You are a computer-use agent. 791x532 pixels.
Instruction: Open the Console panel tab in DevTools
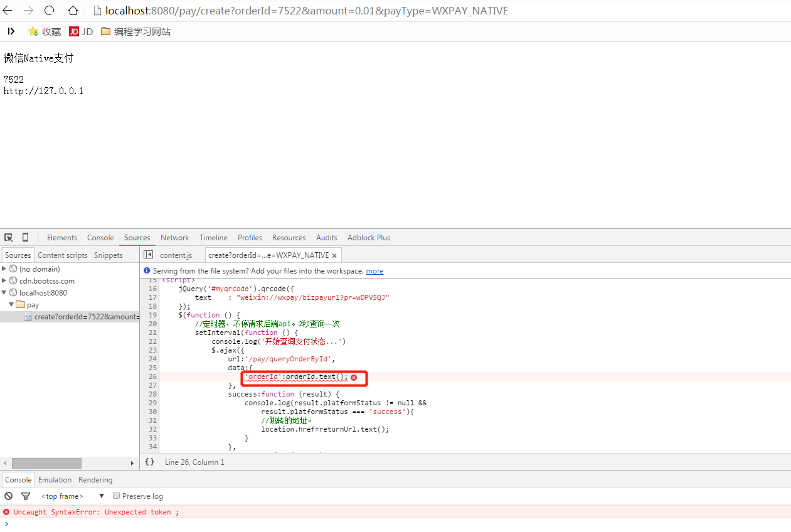point(100,238)
